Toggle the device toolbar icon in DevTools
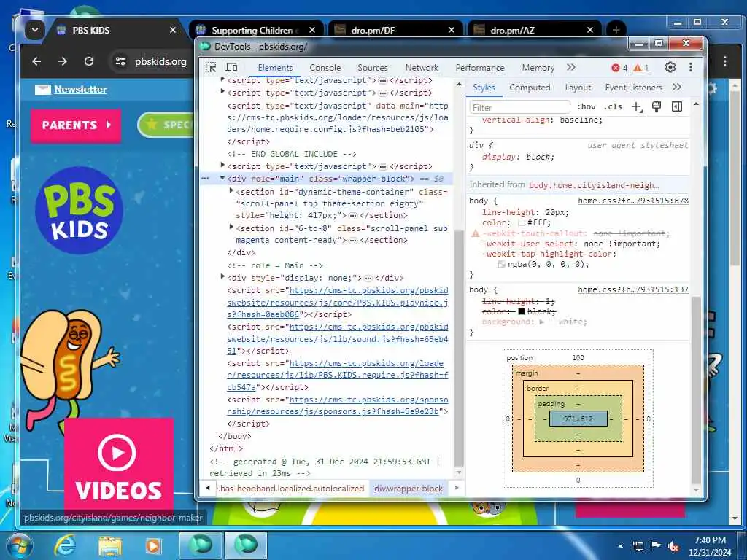This screenshot has width=747, height=560. point(231,68)
